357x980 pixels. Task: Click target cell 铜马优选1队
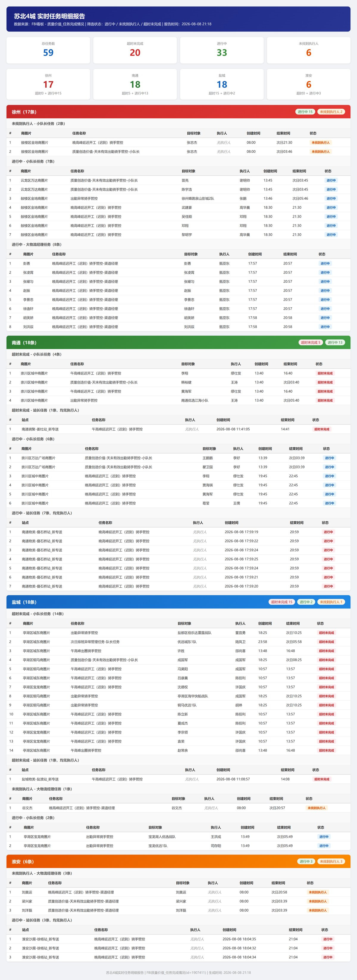point(187,705)
